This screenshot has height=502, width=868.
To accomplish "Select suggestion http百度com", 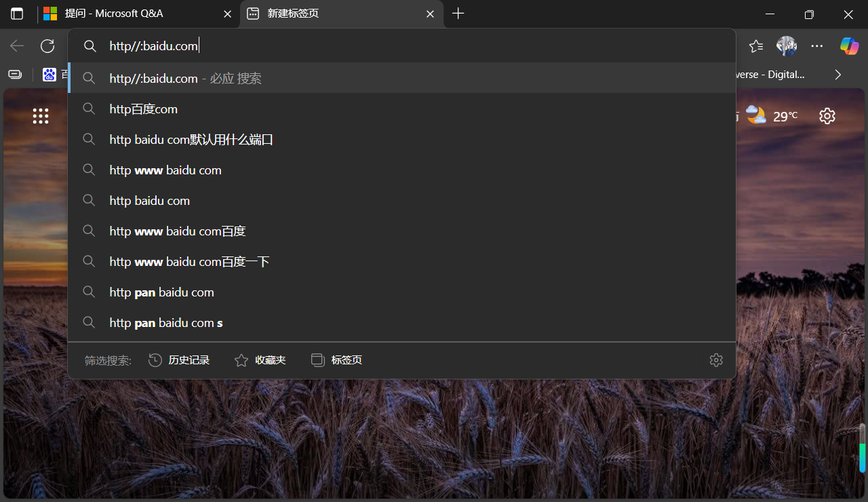I will click(x=402, y=109).
